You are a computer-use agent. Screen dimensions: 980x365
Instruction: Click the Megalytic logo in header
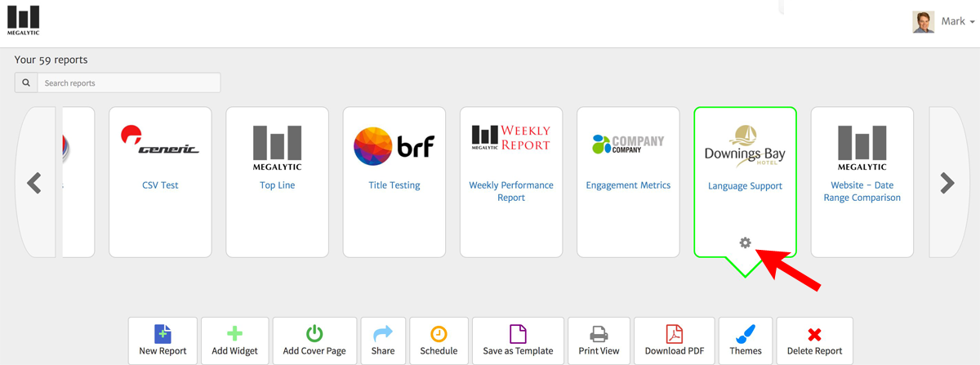click(23, 20)
